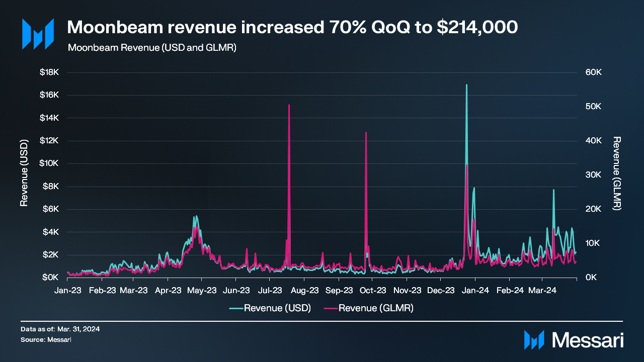Click the 60K right axis label
The width and height of the screenshot is (644, 362).
(594, 72)
